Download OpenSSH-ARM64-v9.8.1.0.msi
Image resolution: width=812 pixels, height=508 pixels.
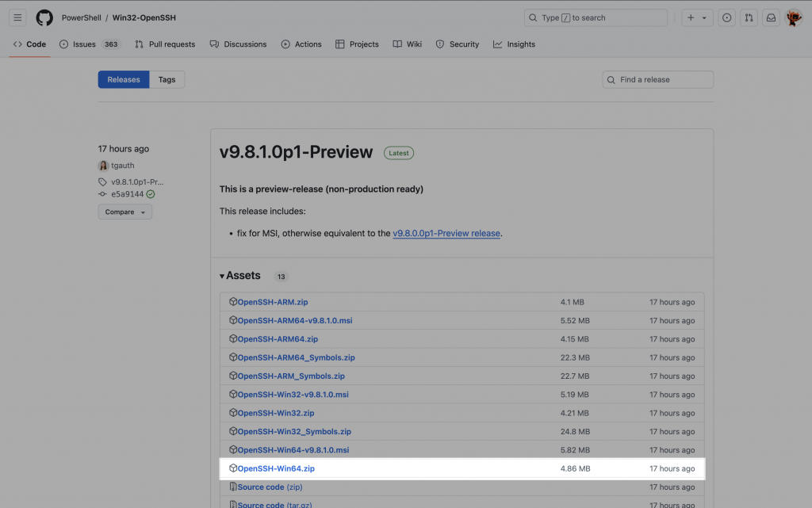point(295,321)
